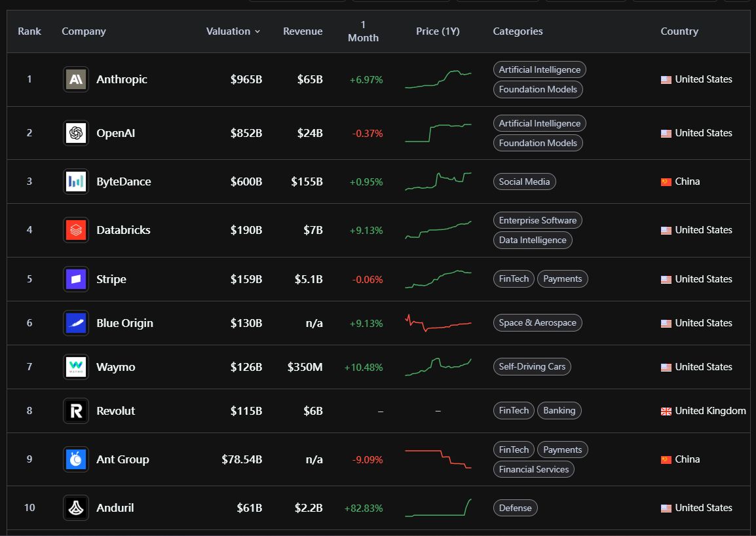Click the $78.54B valuation value
The height and width of the screenshot is (536, 756).
(242, 460)
